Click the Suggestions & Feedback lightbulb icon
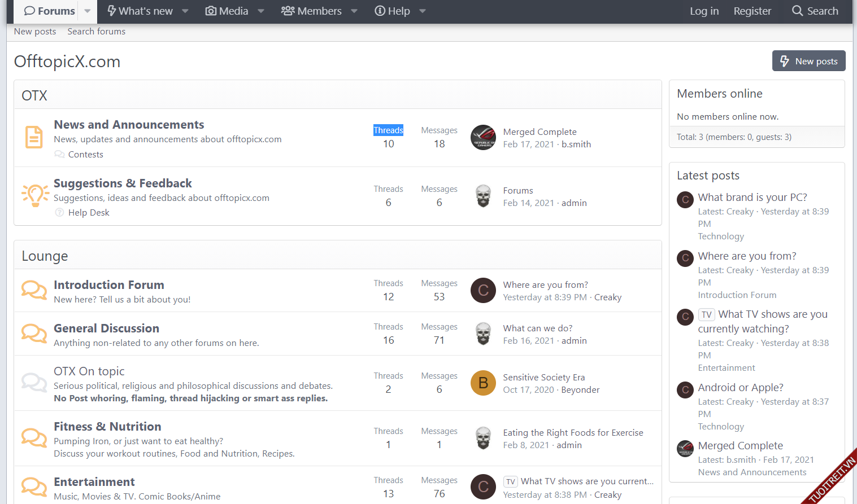 coord(34,195)
